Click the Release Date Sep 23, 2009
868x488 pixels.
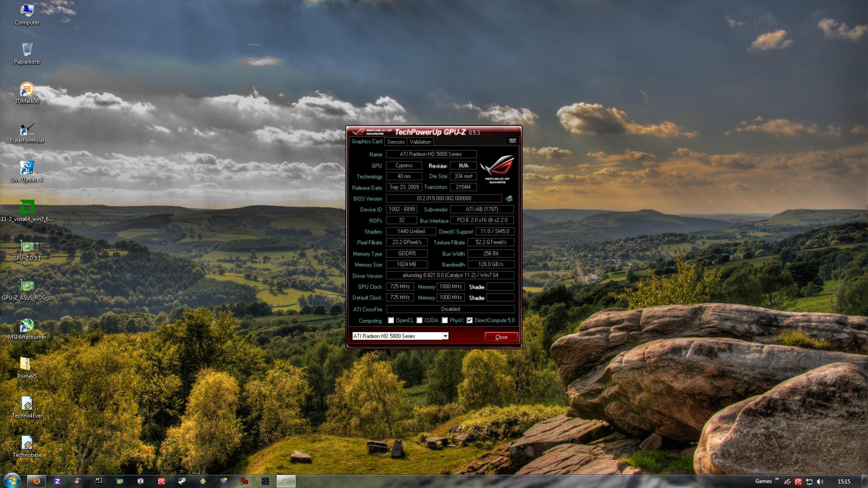tap(404, 187)
